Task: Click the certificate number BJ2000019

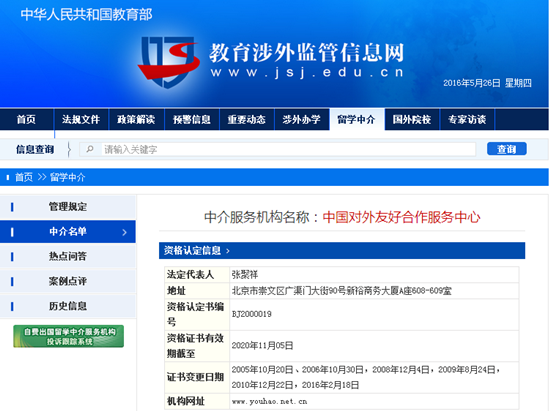Action: point(251,314)
